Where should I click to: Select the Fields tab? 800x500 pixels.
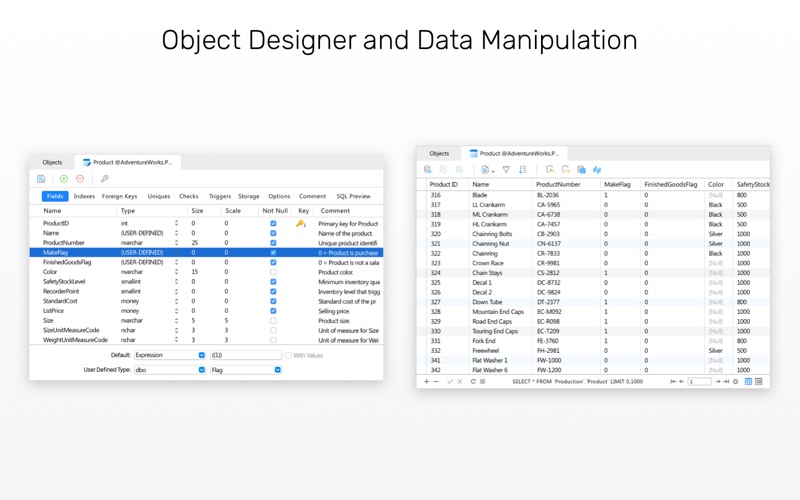55,196
